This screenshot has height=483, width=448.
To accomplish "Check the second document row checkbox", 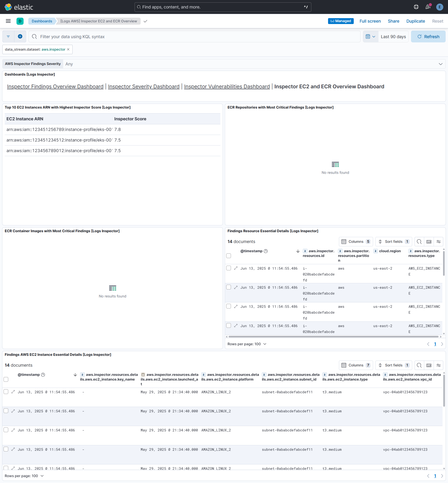I will pyautogui.click(x=228, y=287).
